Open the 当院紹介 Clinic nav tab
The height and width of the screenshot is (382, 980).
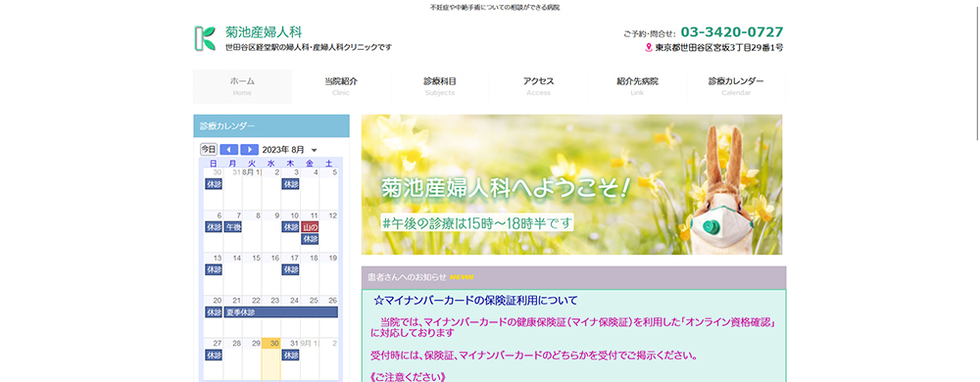[341, 86]
